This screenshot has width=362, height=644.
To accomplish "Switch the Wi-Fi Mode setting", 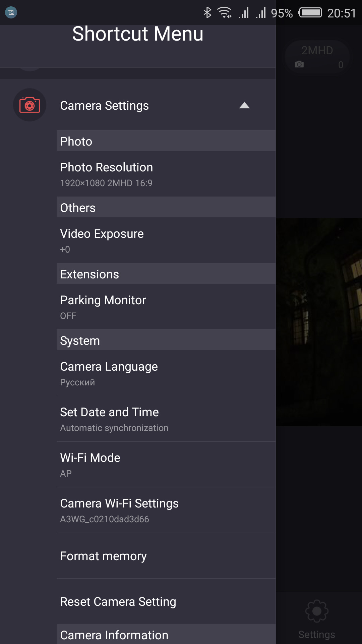I will pos(166,464).
